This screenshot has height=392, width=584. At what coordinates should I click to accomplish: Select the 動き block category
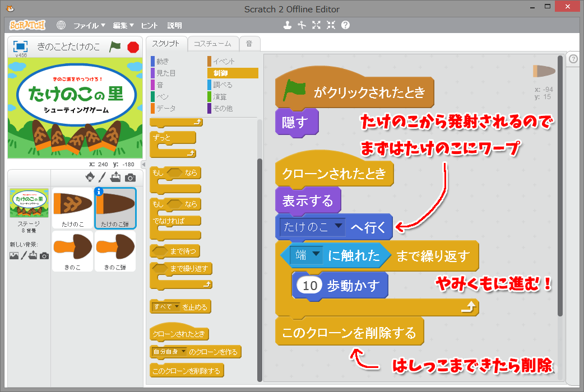(x=160, y=61)
